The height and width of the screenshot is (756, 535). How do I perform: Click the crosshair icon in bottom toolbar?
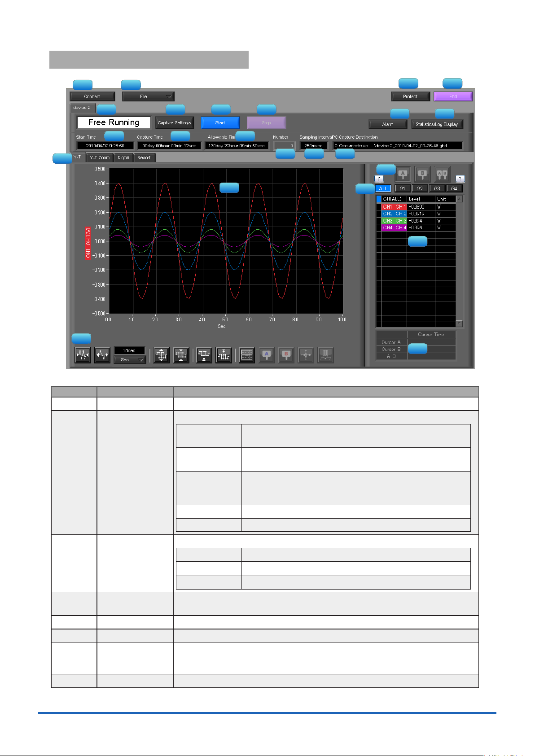coord(306,355)
